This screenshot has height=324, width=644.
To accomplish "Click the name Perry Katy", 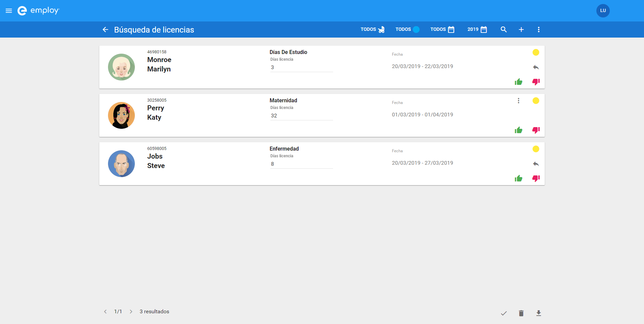I will pos(156,113).
